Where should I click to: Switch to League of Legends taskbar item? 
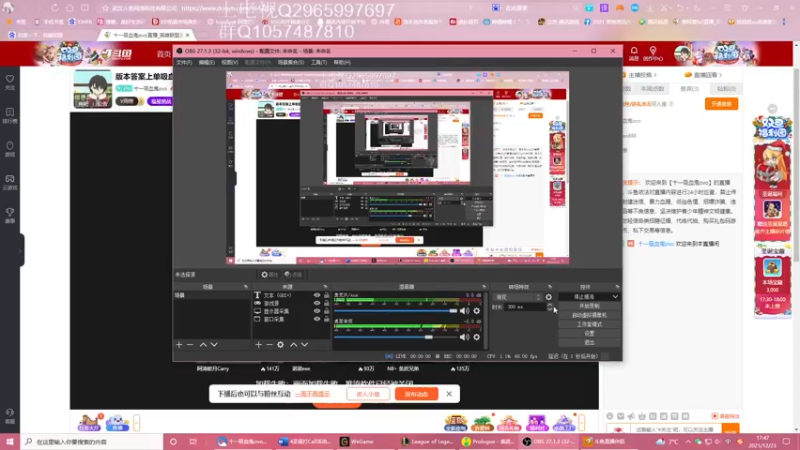[x=427, y=442]
